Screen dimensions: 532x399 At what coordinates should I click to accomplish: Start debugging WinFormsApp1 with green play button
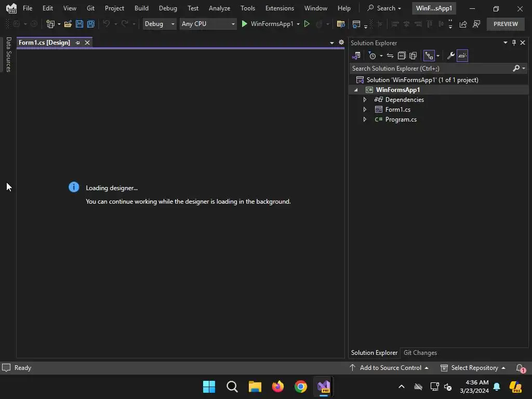[x=244, y=24]
